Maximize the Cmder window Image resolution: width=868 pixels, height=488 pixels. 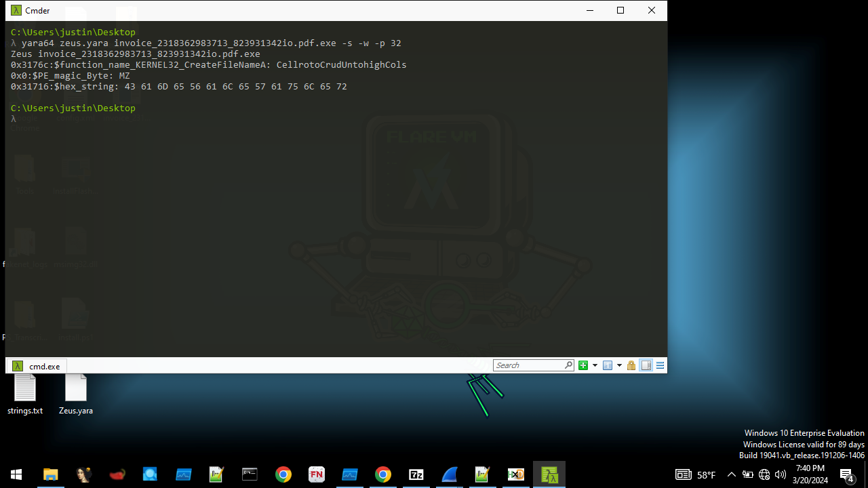[620, 10]
